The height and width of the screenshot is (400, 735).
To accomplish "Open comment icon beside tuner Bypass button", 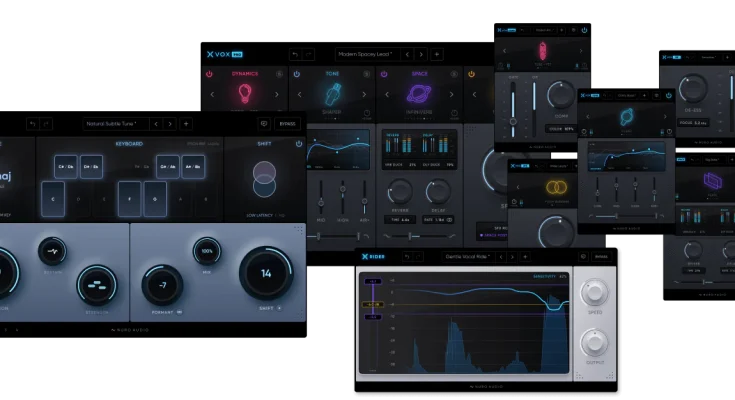I will point(263,124).
